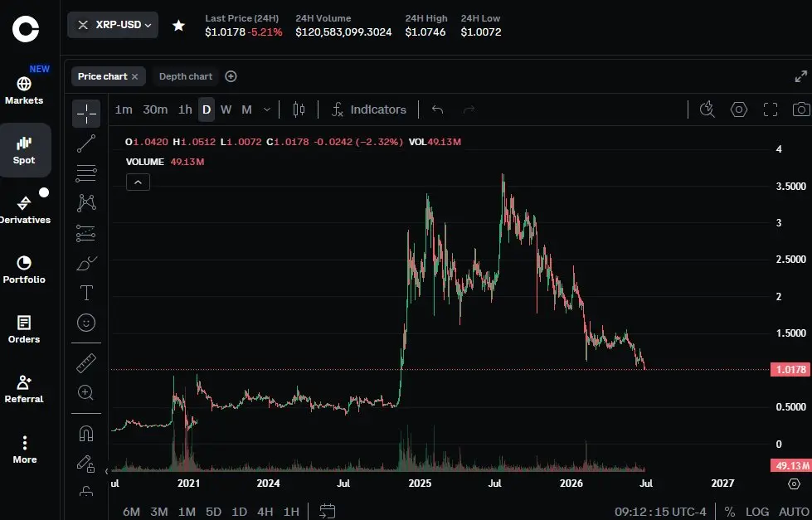
Task: Add a new chart tab with plus icon
Action: [x=231, y=76]
